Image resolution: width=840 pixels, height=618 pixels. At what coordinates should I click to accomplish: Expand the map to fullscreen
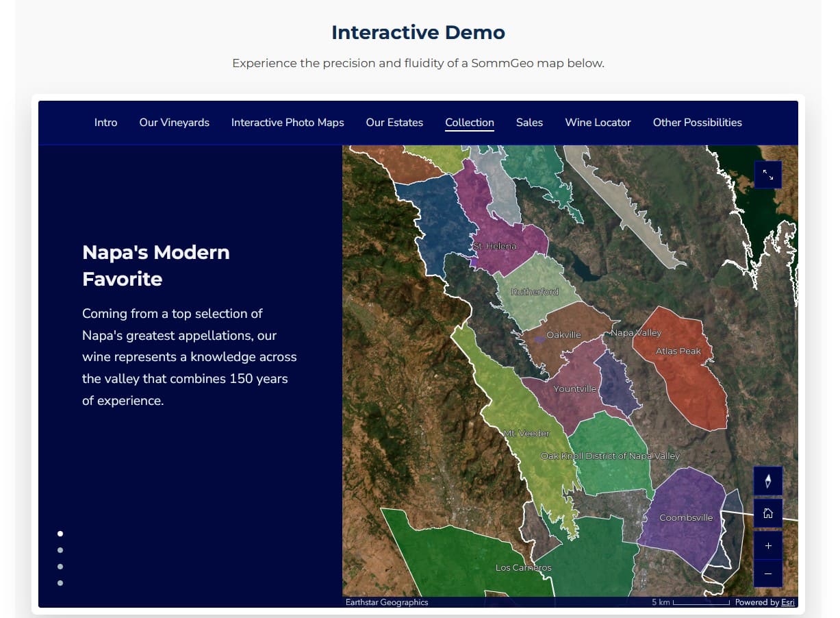coord(767,175)
